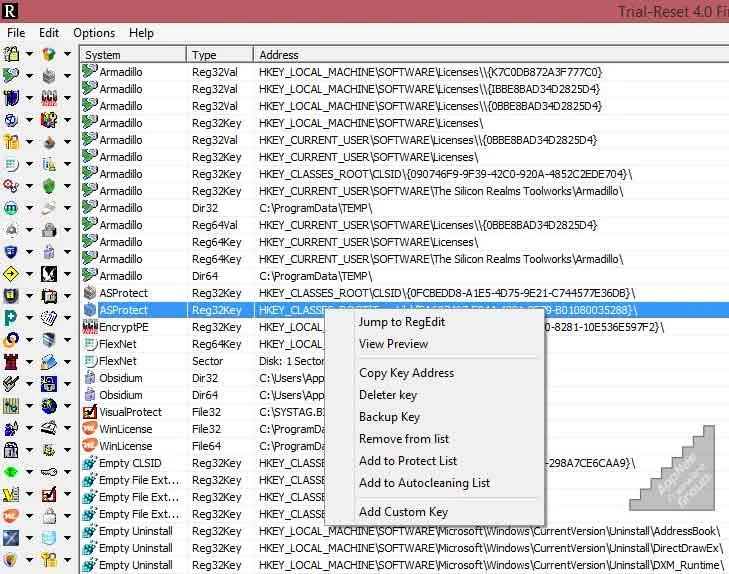Screen dimensions: 729x574
Task: Sort by the System column header
Action: point(133,54)
